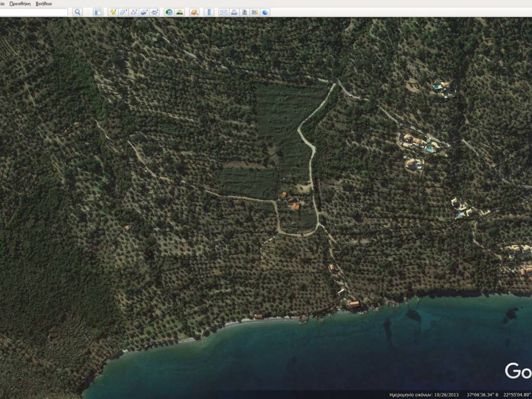This screenshot has height=399, width=532.
Task: Toggle the sidebar panel visibility
Action: coord(98,12)
